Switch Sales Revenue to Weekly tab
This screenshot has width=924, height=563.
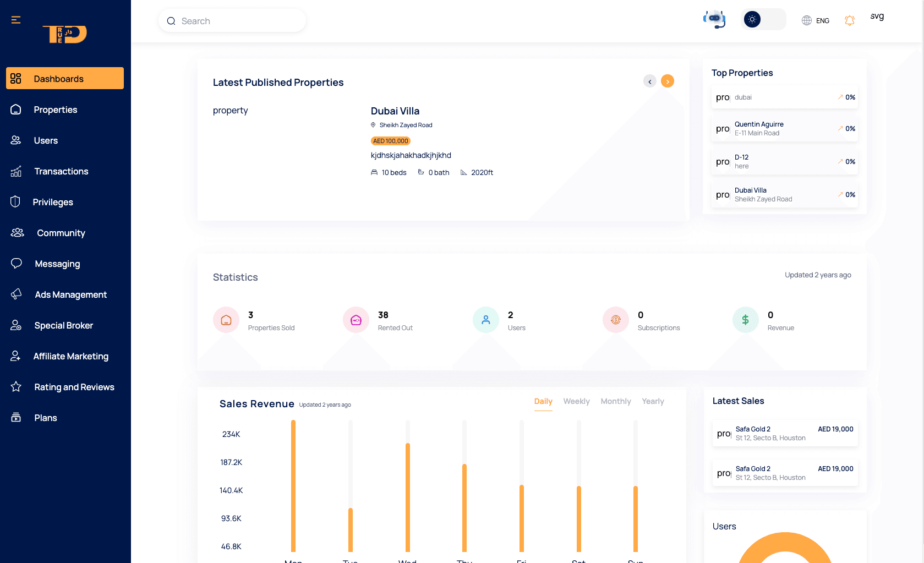click(576, 401)
